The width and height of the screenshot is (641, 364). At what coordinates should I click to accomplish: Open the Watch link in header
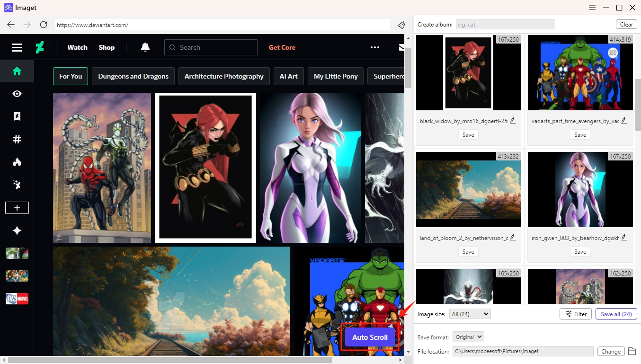click(x=77, y=47)
